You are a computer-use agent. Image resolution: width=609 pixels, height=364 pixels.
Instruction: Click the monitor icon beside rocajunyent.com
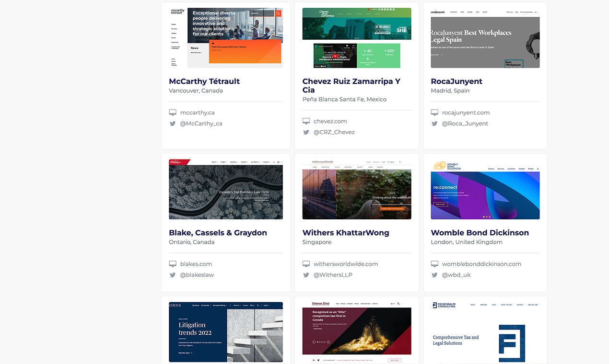tap(434, 113)
